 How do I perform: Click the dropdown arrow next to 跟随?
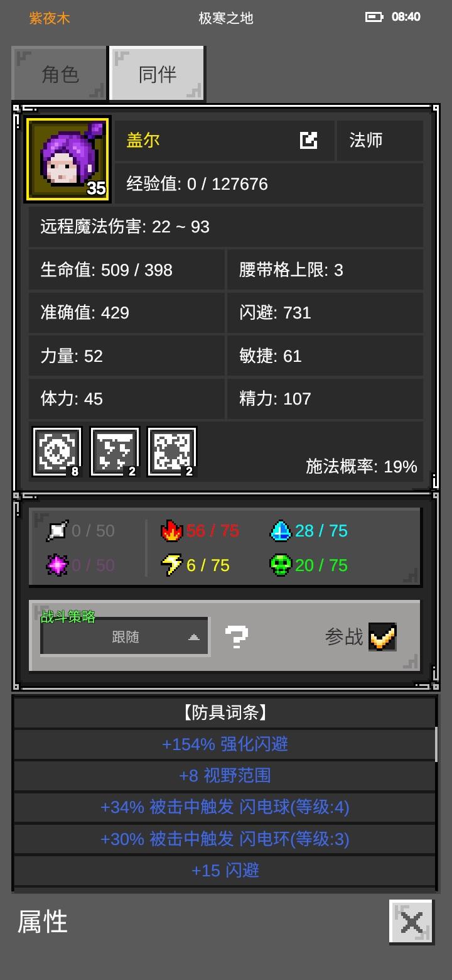pos(194,637)
